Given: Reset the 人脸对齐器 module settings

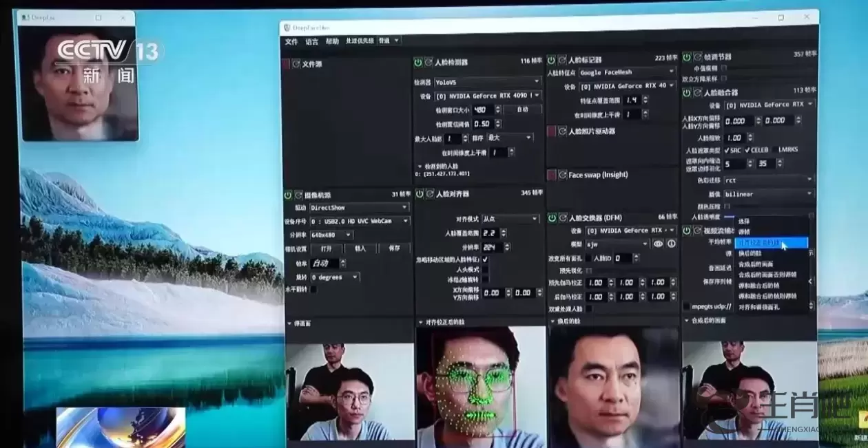Looking at the screenshot, I should coord(429,195).
